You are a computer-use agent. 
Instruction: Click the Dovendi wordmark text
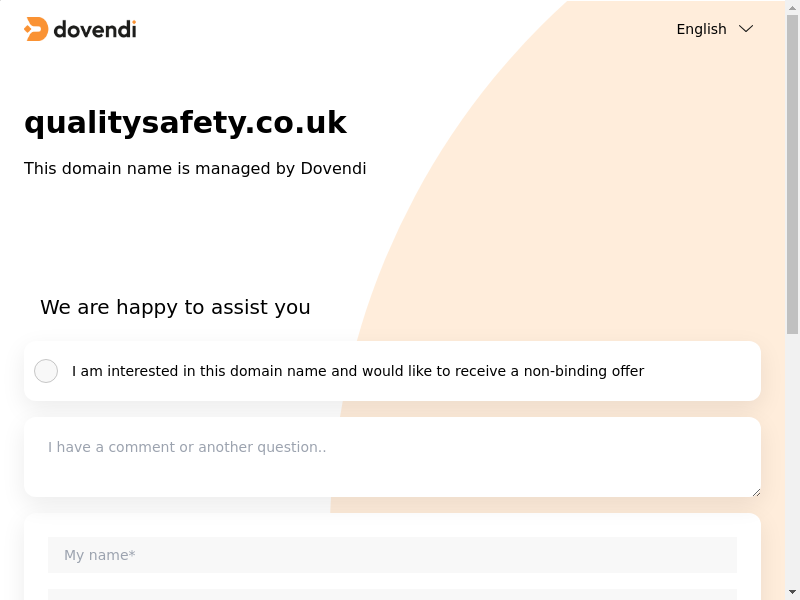coord(94,29)
